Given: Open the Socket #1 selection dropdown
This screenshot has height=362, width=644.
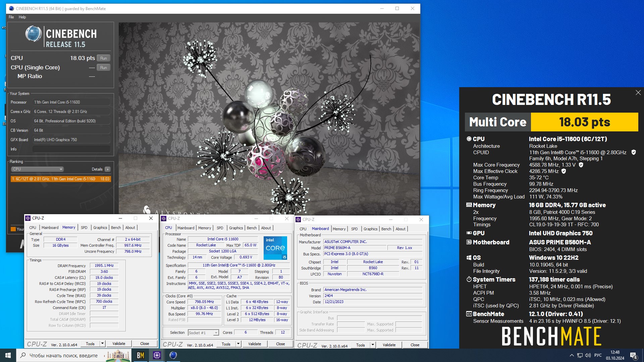Looking at the screenshot, I should [x=203, y=333].
